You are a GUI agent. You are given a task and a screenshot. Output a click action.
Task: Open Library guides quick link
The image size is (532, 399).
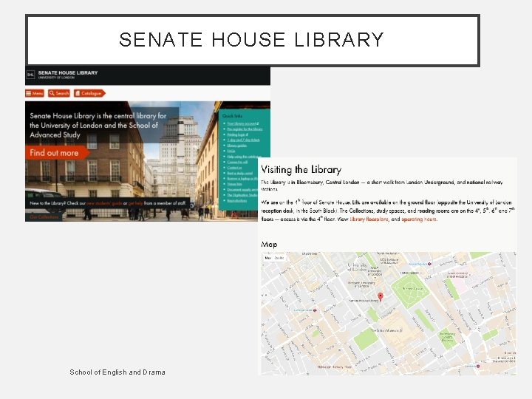pyautogui.click(x=236, y=146)
